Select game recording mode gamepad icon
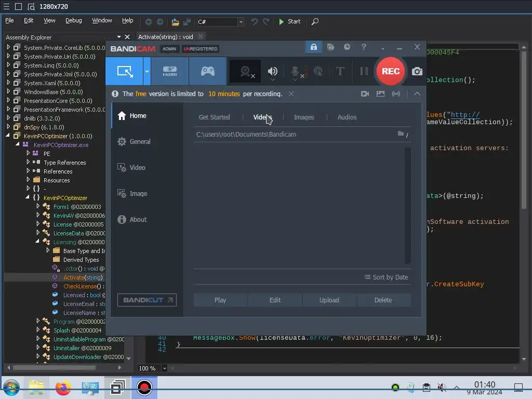This screenshot has height=399, width=532. [208, 71]
